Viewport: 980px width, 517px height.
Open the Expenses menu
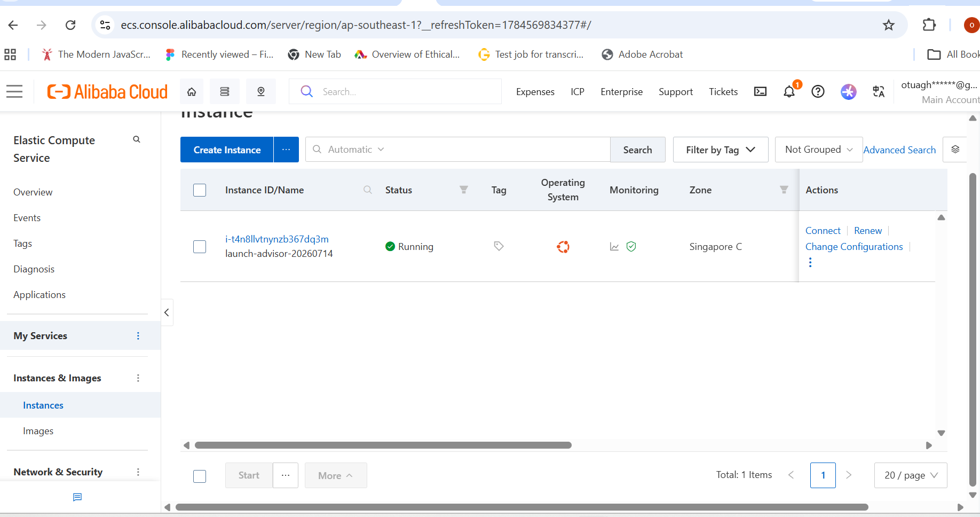535,92
